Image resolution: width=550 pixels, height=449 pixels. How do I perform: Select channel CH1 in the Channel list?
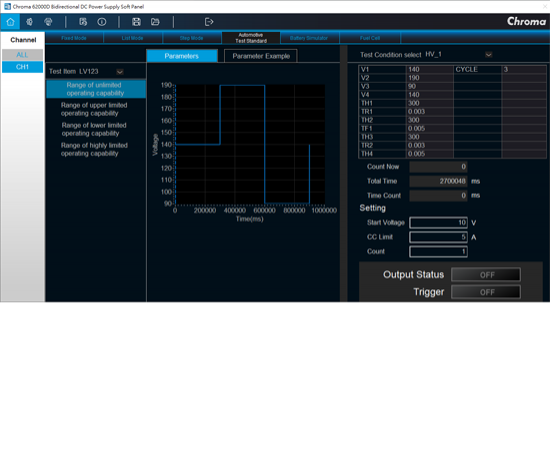point(22,67)
